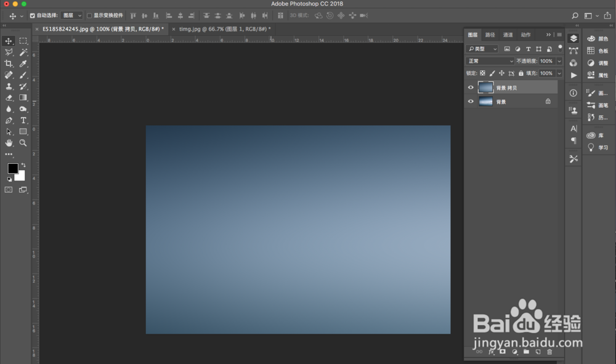This screenshot has width=616, height=364.
Task: Hide the 背景 拷贝 layer eye icon
Action: [471, 87]
